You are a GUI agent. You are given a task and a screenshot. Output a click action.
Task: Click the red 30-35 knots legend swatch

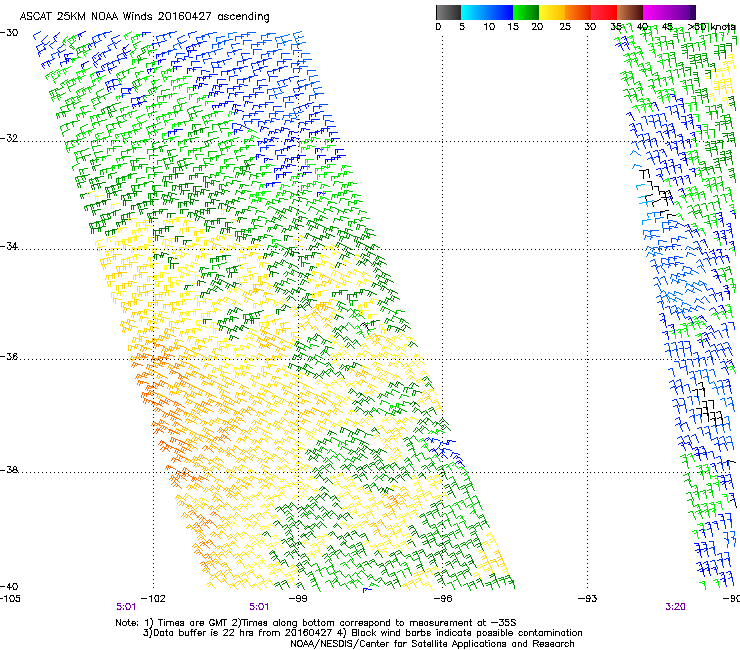pos(604,12)
